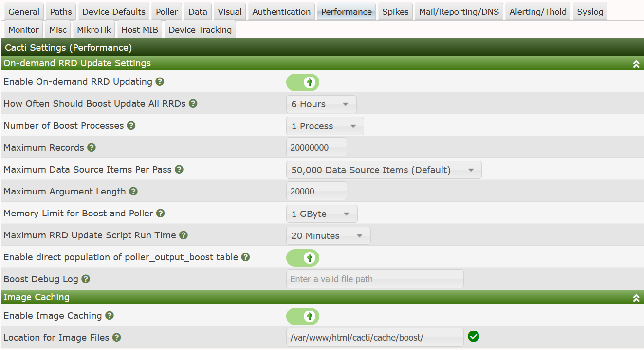Open the Device Tracking tab
Image resolution: width=644 pixels, height=350 pixels.
click(x=200, y=30)
